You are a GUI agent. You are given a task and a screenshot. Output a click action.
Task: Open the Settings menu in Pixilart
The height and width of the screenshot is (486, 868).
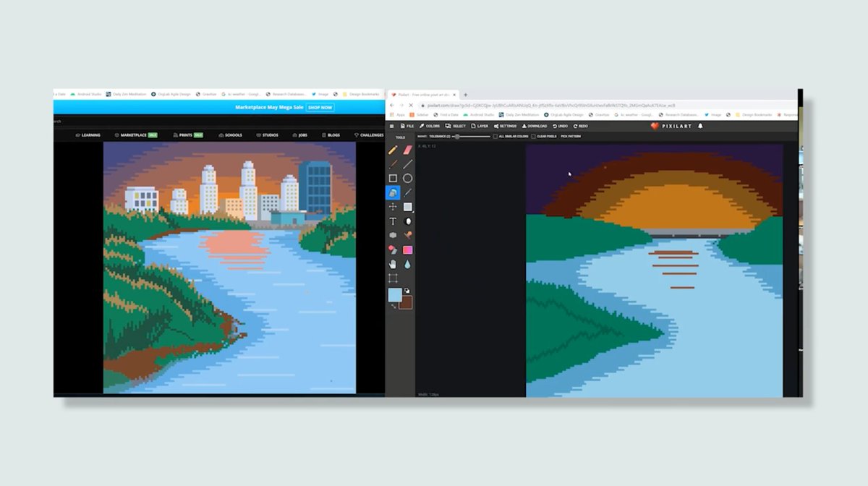(506, 126)
